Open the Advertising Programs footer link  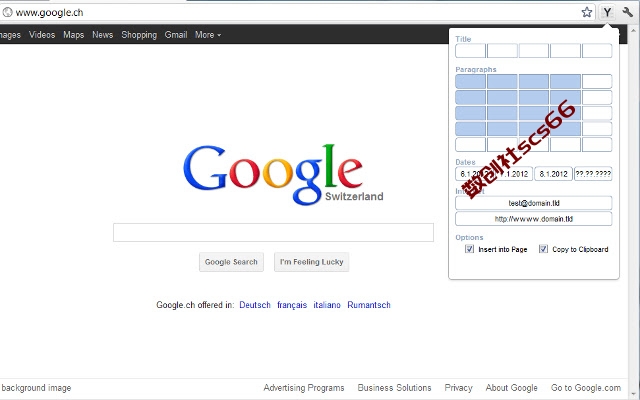point(304,388)
